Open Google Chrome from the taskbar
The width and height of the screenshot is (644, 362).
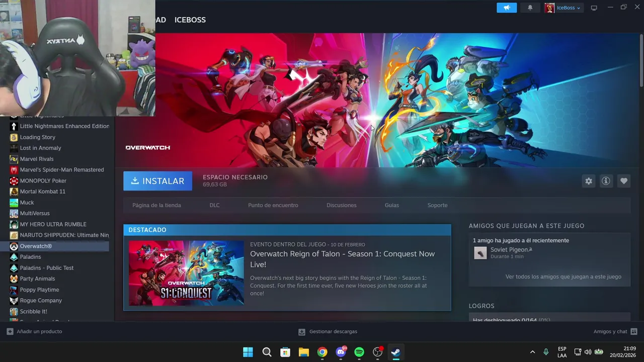click(x=322, y=352)
